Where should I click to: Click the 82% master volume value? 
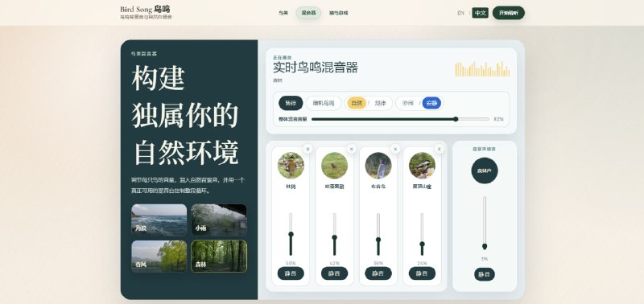498,119
